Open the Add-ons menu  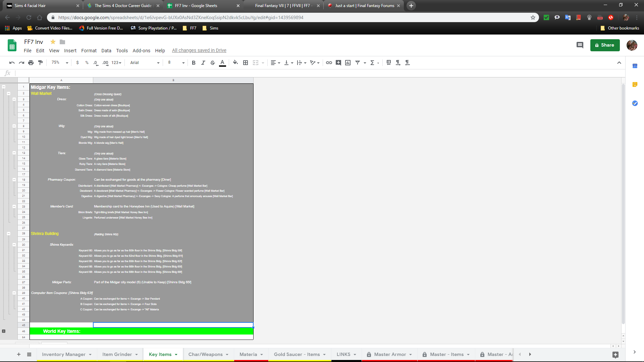pos(141,51)
